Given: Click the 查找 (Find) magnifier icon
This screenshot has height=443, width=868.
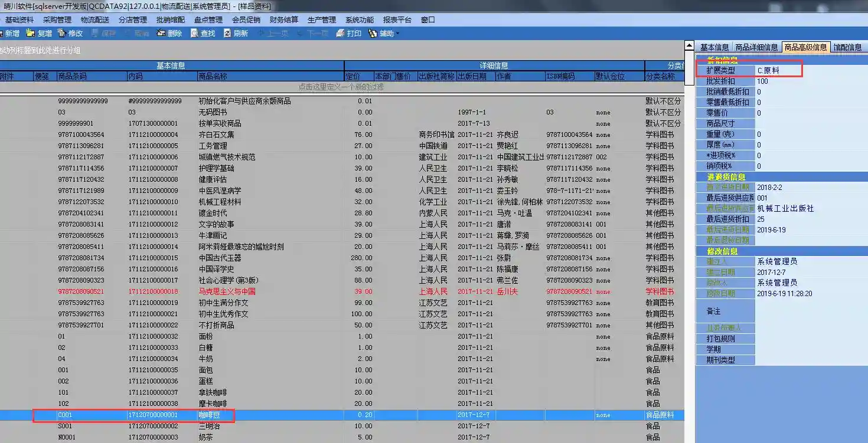Looking at the screenshot, I should point(195,34).
